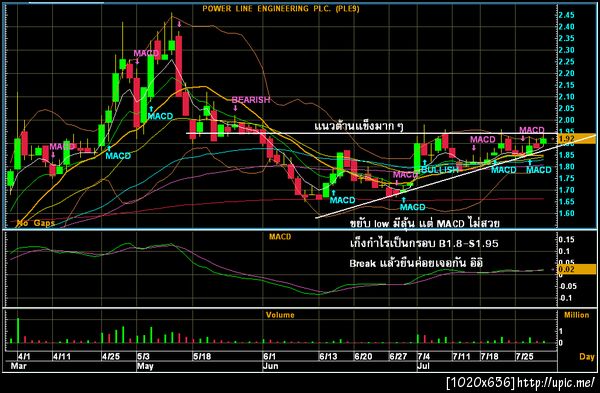The width and height of the screenshot is (600, 393).
Task: Click the 1.60 price axis label
Action: click(566, 214)
